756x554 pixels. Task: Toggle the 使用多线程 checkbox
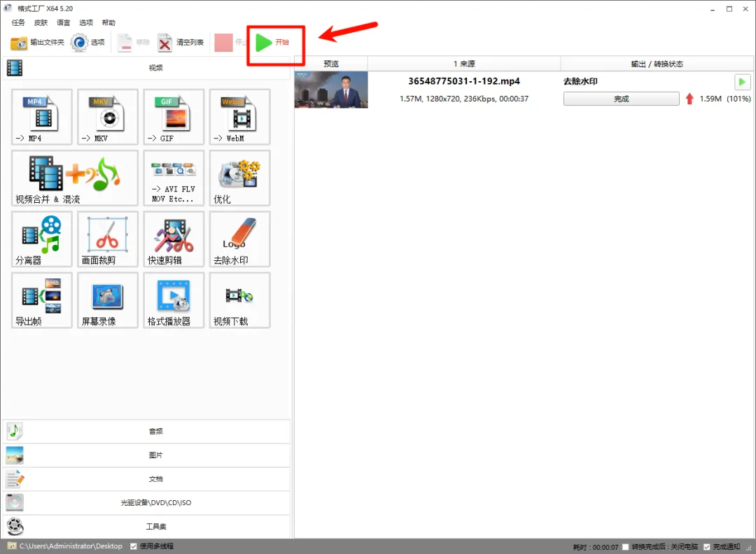click(x=134, y=546)
